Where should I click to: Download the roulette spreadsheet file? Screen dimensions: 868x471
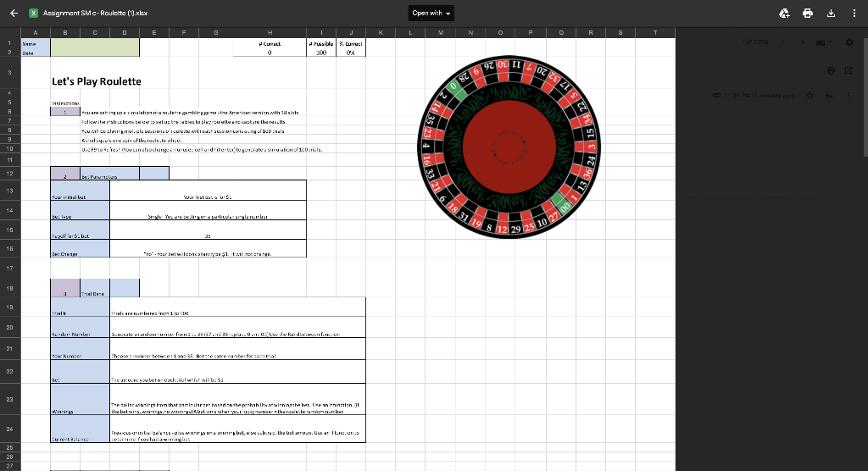pos(831,14)
